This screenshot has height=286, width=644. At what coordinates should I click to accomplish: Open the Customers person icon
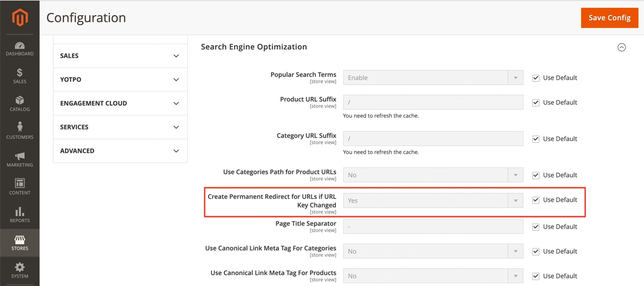[20, 128]
